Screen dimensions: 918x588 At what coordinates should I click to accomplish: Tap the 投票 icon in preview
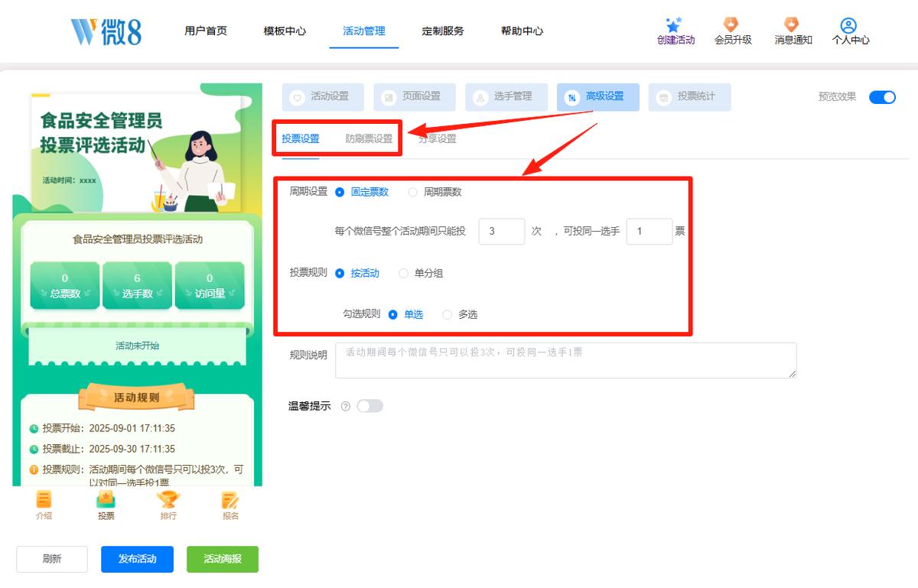[x=106, y=499]
